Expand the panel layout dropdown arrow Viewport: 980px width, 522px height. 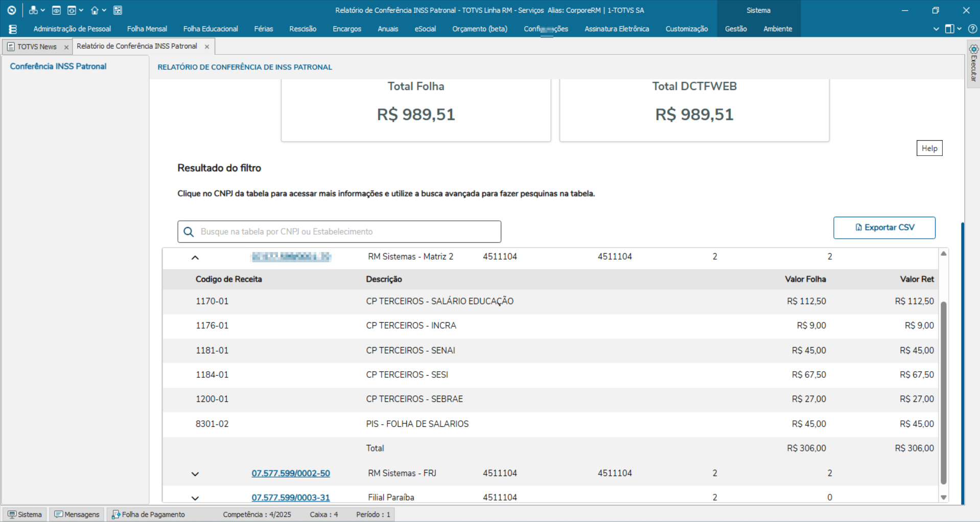point(959,29)
